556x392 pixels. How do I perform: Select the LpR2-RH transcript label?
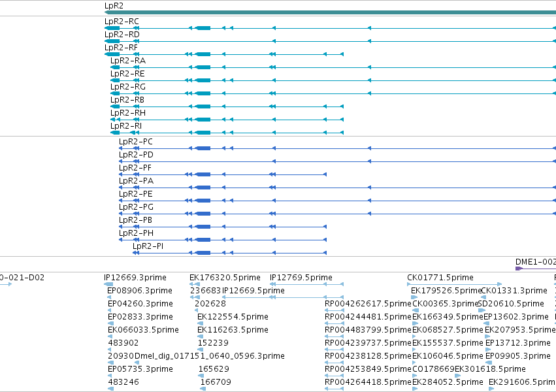pyautogui.click(x=128, y=114)
